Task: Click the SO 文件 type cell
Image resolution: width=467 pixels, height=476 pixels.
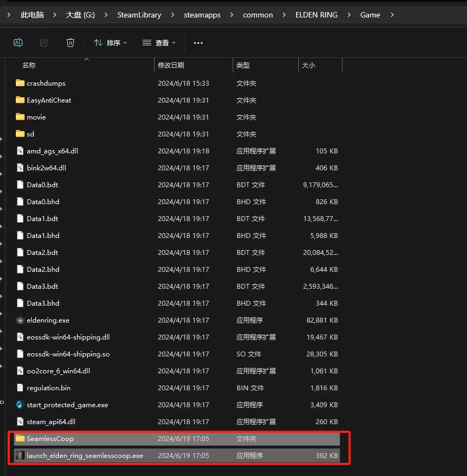Action: (x=249, y=354)
